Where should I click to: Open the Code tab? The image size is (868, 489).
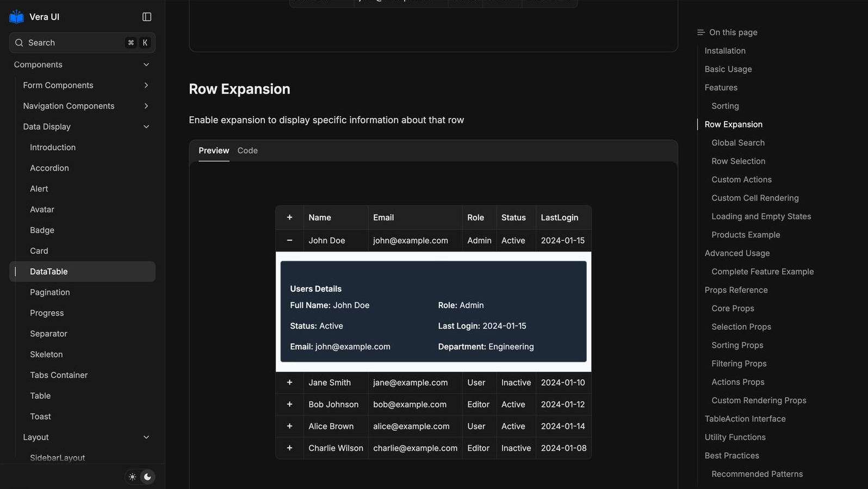coord(247,151)
